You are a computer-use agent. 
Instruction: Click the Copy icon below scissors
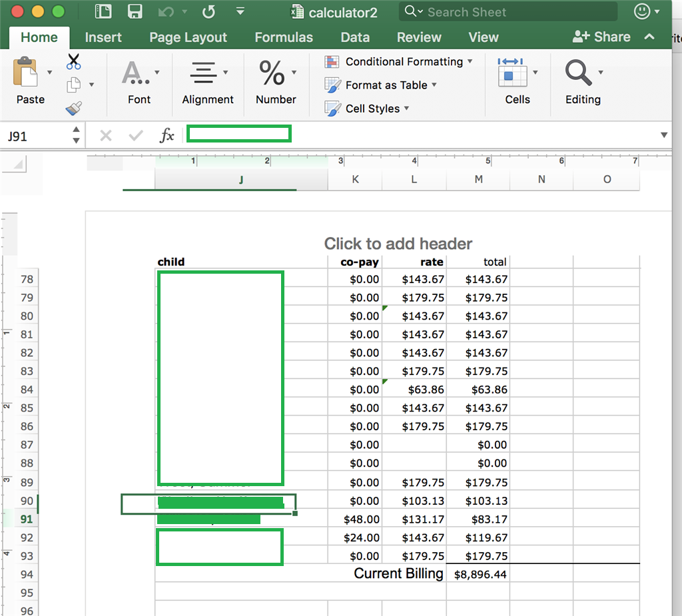pos(73,85)
